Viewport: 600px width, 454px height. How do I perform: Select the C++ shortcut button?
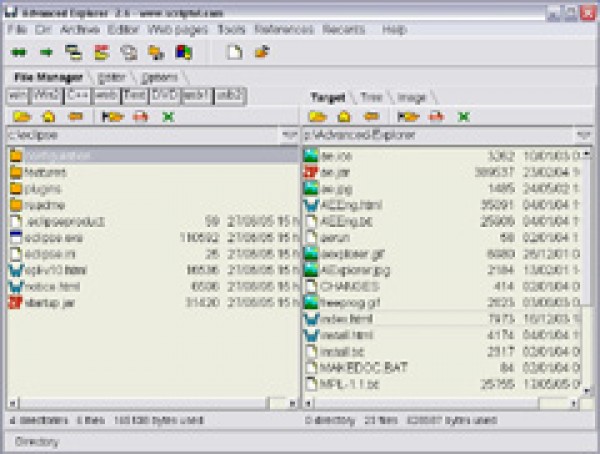77,95
